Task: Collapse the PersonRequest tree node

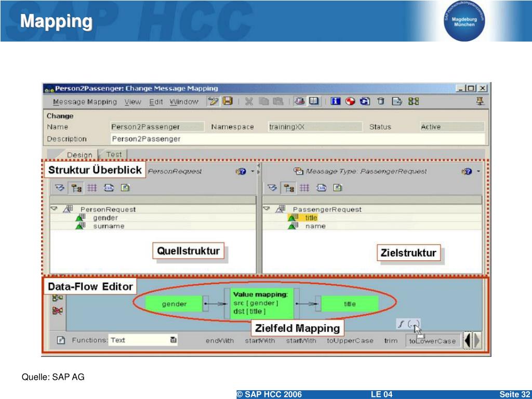Action: 54,209
